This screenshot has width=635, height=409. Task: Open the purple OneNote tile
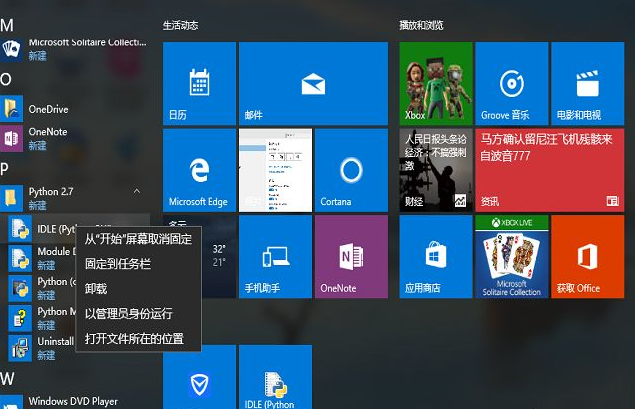pyautogui.click(x=351, y=256)
